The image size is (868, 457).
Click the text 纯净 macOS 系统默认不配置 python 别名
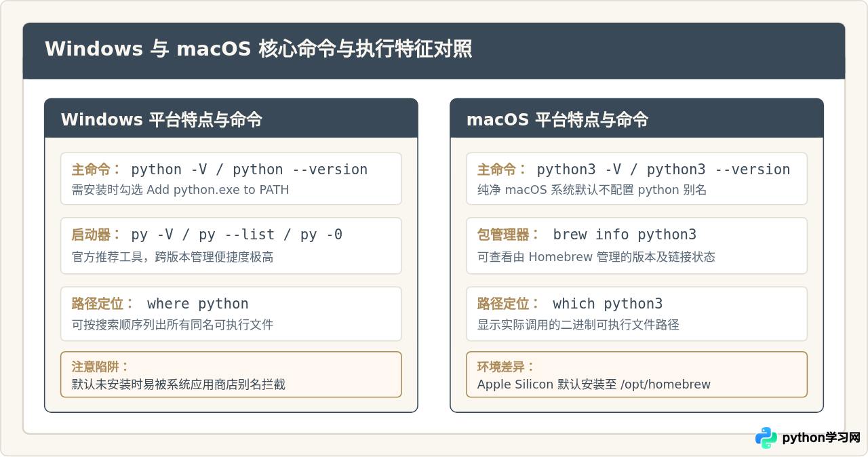592,190
